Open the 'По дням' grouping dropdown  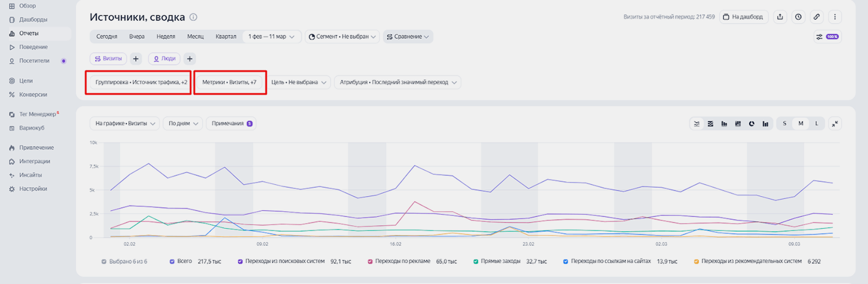click(183, 123)
